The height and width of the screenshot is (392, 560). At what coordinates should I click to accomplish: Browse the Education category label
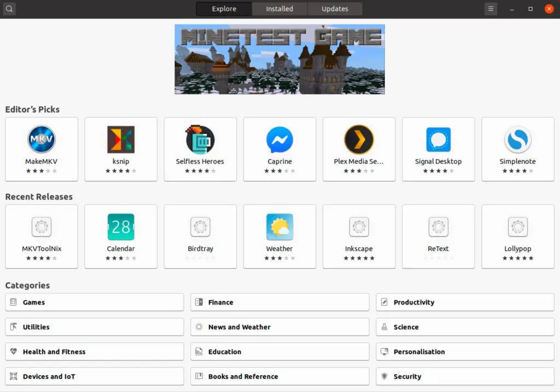point(225,352)
